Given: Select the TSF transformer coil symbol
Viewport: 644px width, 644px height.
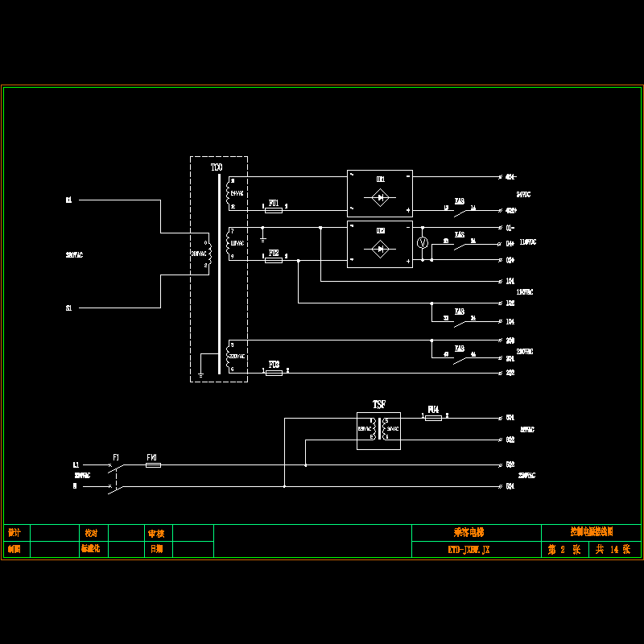Looking at the screenshot, I should pyautogui.click(x=379, y=429).
